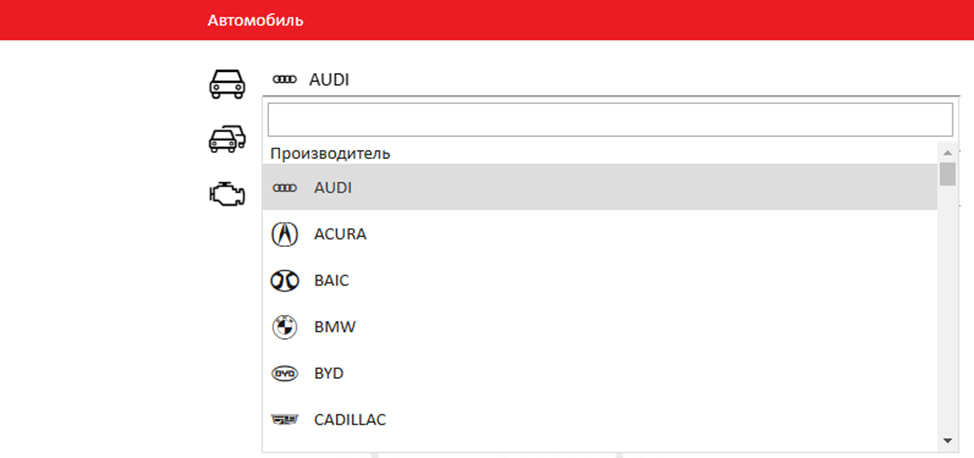974x458 pixels.
Task: Select CADILLAC in the list
Action: [599, 420]
